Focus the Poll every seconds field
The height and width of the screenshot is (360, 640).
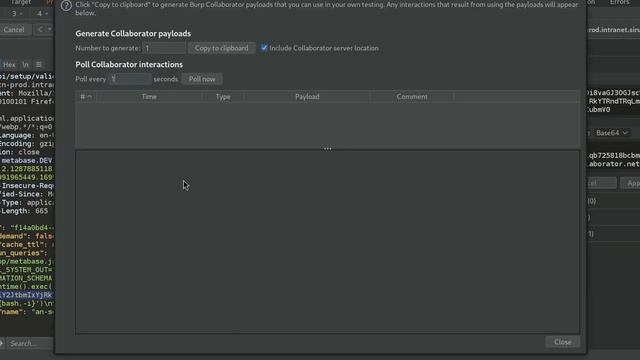[130, 79]
